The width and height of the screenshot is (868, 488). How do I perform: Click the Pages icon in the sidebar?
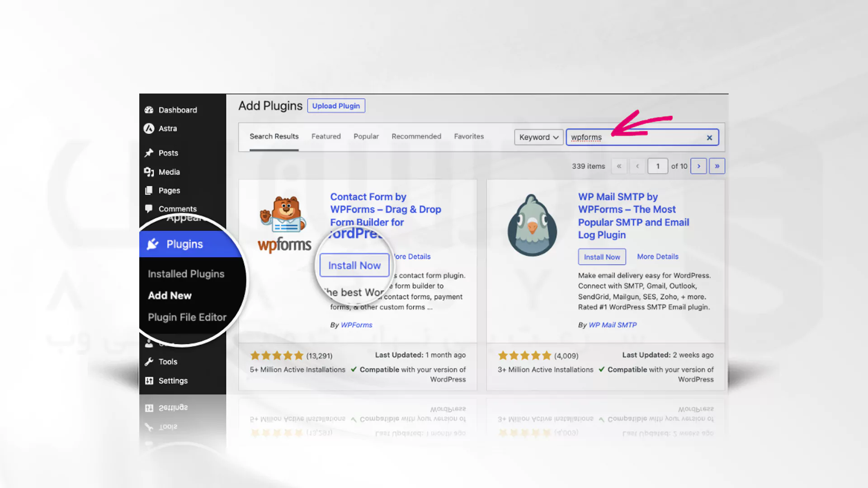[x=149, y=191]
